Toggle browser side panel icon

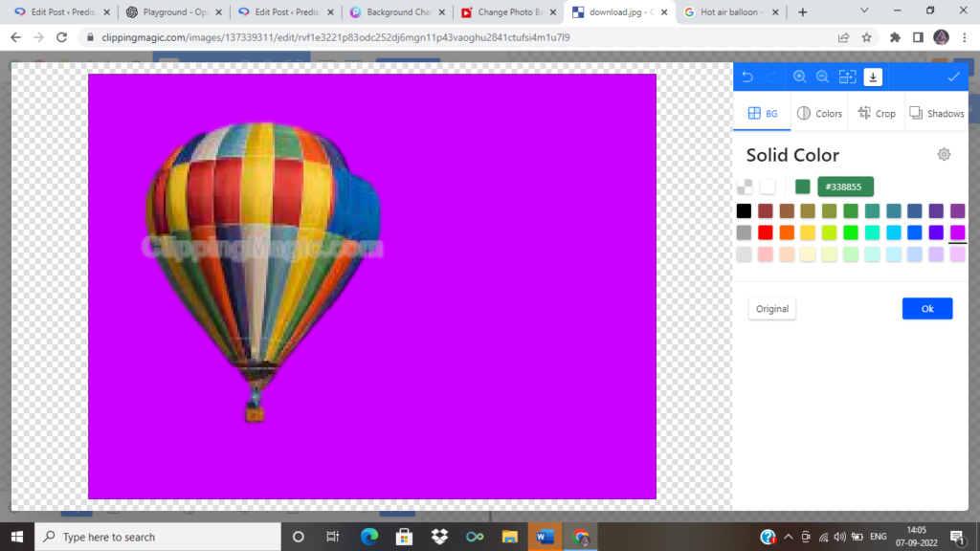[918, 37]
